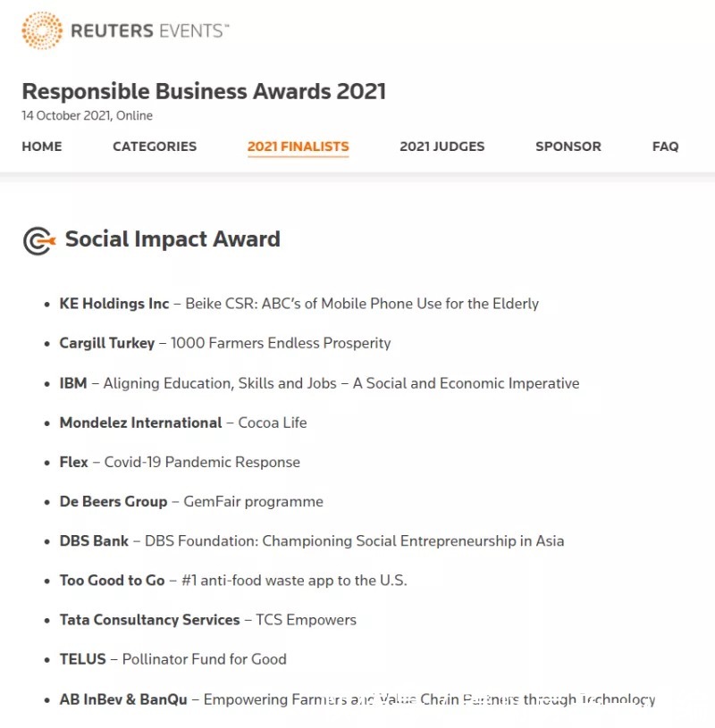Click the DBS Bank finalist entry
The image size is (715, 728).
click(312, 540)
